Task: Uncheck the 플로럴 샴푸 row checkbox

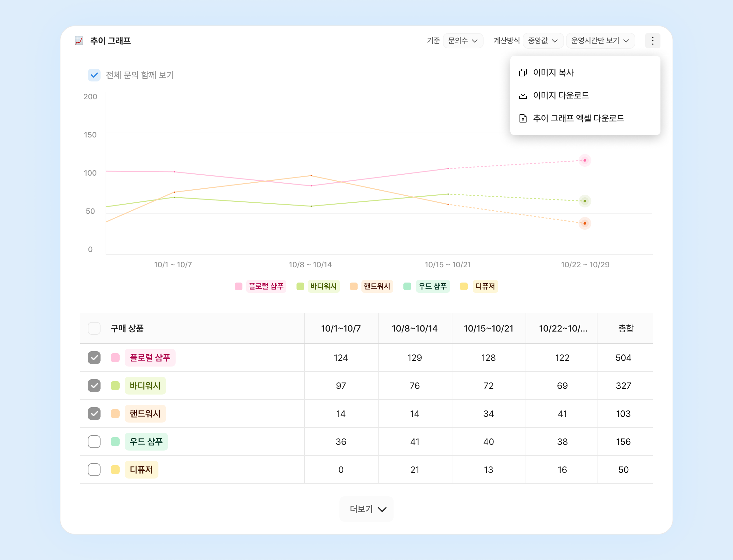Action: [94, 358]
